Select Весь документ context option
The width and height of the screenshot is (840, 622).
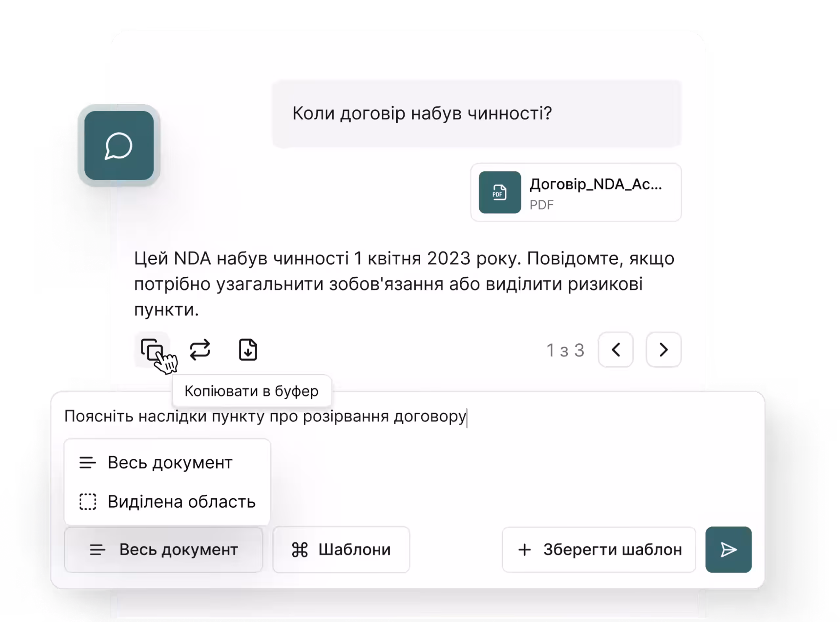click(x=170, y=463)
